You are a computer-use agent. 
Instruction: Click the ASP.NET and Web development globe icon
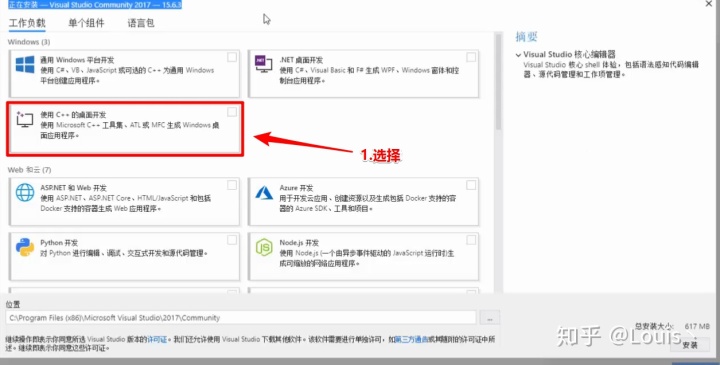[25, 192]
